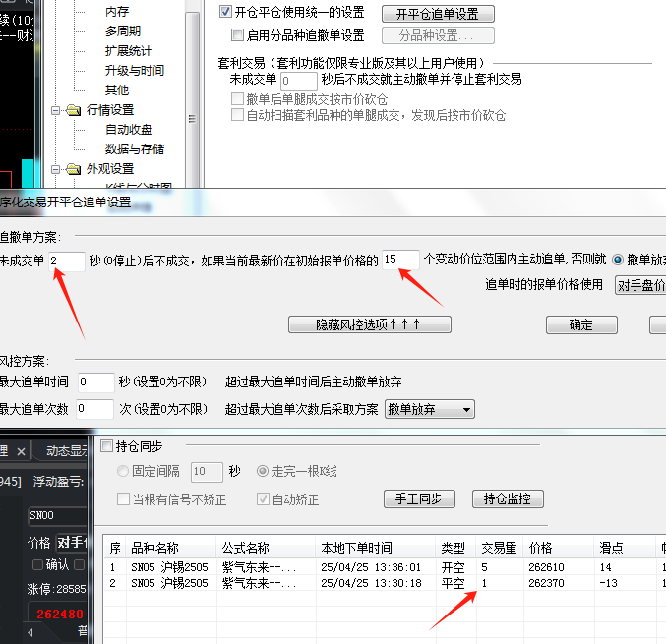This screenshot has height=644, width=666.
Task: Collapse the 行情设置 tree node
Action: pos(55,111)
